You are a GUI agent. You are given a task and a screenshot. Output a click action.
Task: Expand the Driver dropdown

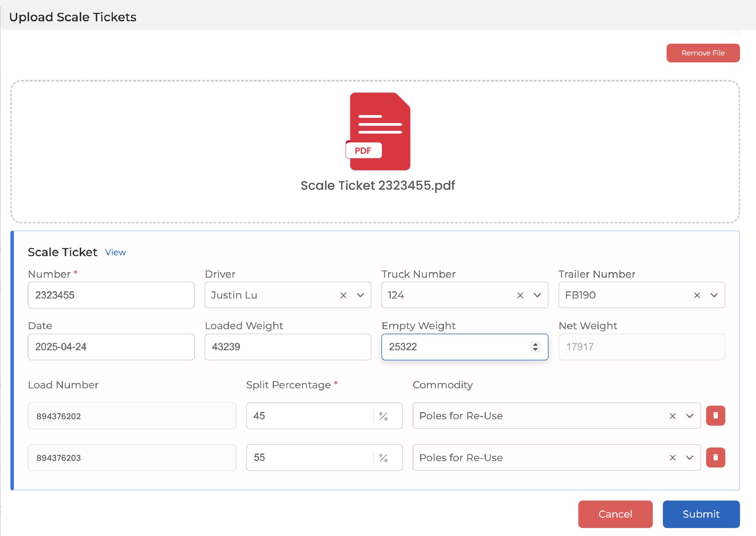tap(360, 295)
